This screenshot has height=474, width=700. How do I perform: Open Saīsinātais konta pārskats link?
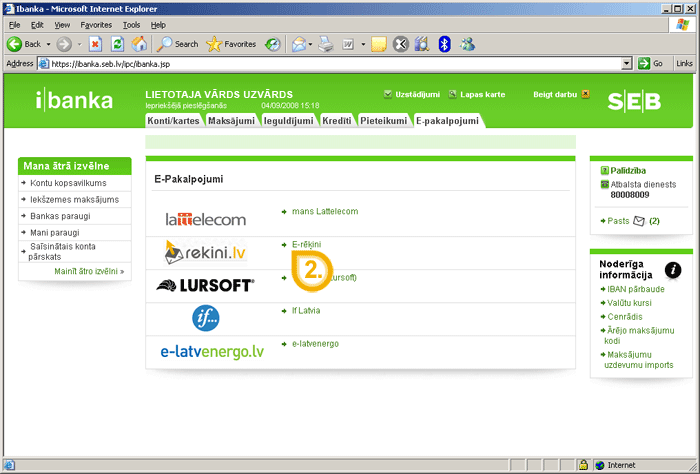click(x=62, y=251)
